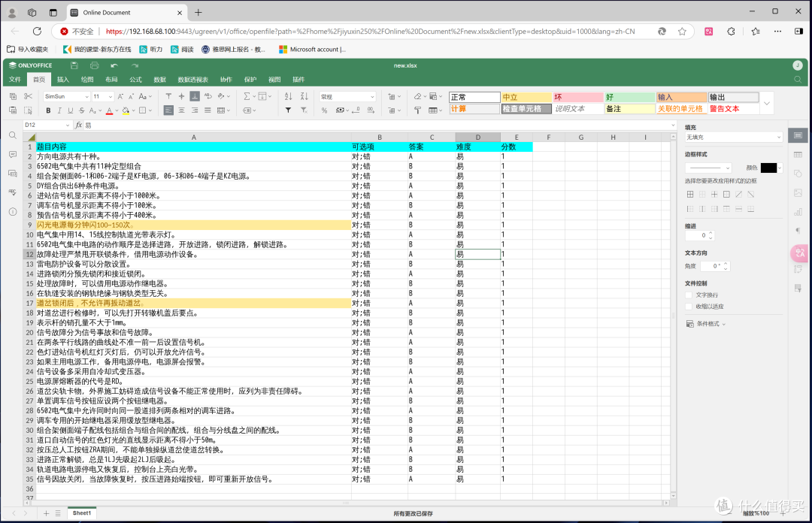Image resolution: width=812 pixels, height=523 pixels.
Task: Open the function fx insert button
Action: coord(79,125)
